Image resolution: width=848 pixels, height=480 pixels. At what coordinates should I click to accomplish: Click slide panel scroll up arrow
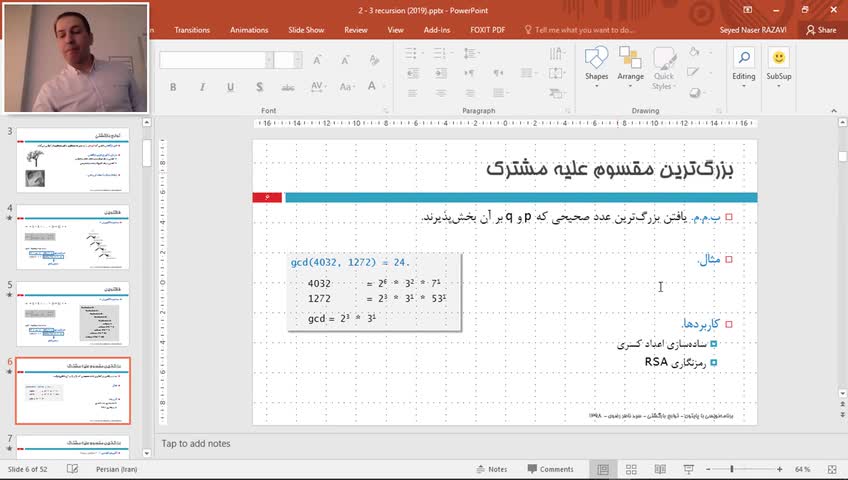click(x=147, y=122)
